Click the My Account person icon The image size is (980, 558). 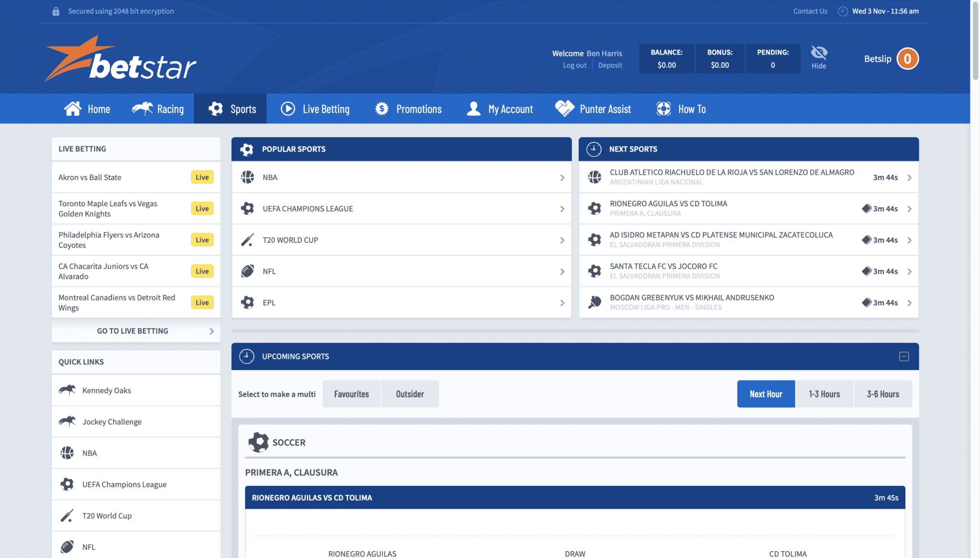coord(474,109)
